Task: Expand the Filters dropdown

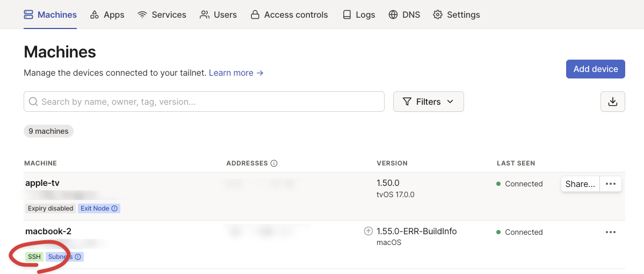Action: pyautogui.click(x=428, y=102)
